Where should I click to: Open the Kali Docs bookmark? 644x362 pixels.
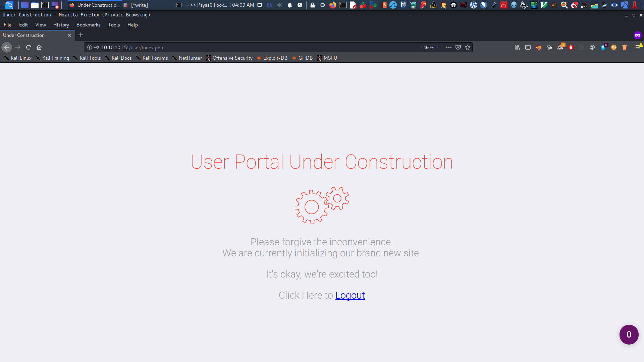click(x=118, y=58)
